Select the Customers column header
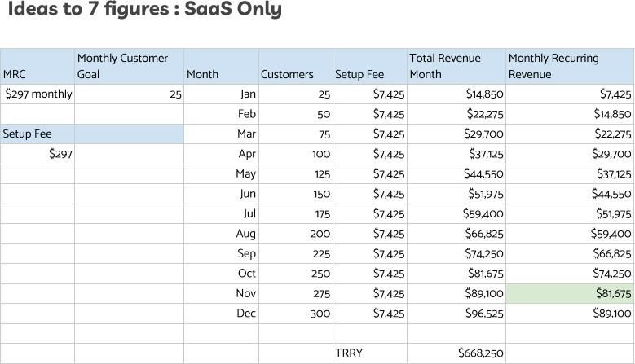 295,66
